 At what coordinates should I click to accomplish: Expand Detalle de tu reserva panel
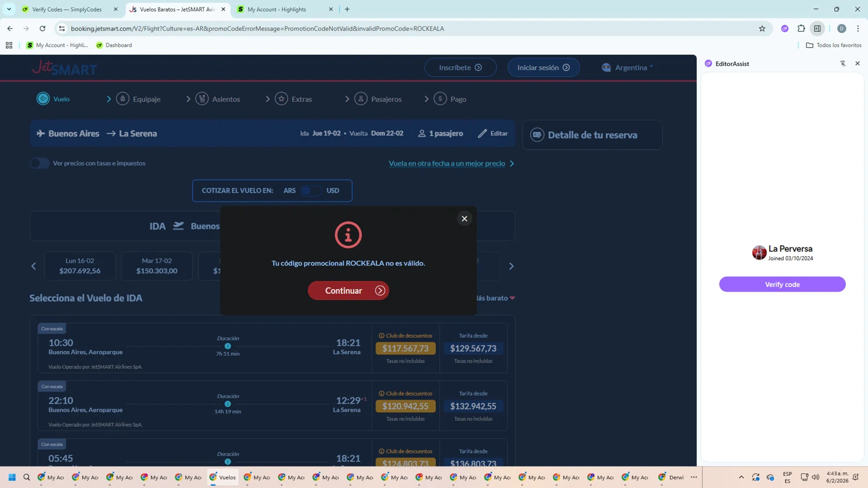pos(593,135)
